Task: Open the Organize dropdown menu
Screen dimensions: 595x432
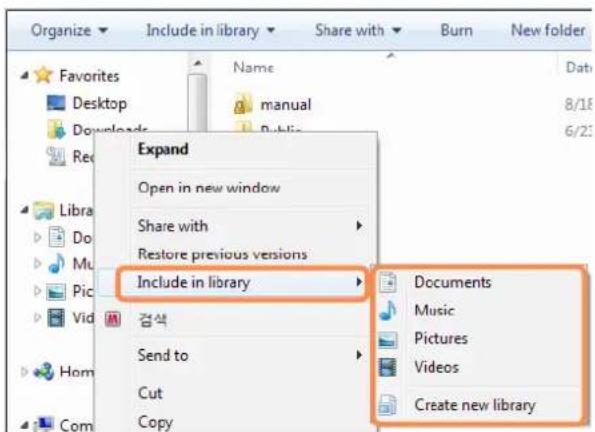Action: 69,30
